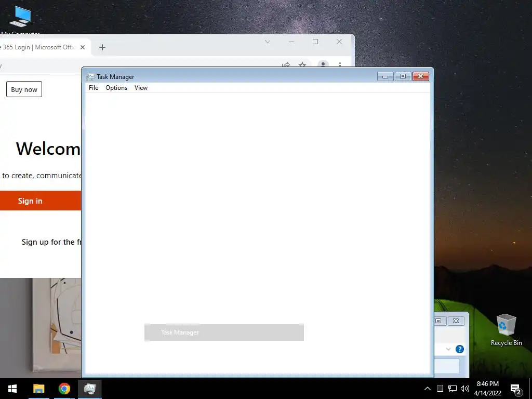The width and height of the screenshot is (532, 399).
Task: Maximize the Chrome window
Action: click(315, 42)
